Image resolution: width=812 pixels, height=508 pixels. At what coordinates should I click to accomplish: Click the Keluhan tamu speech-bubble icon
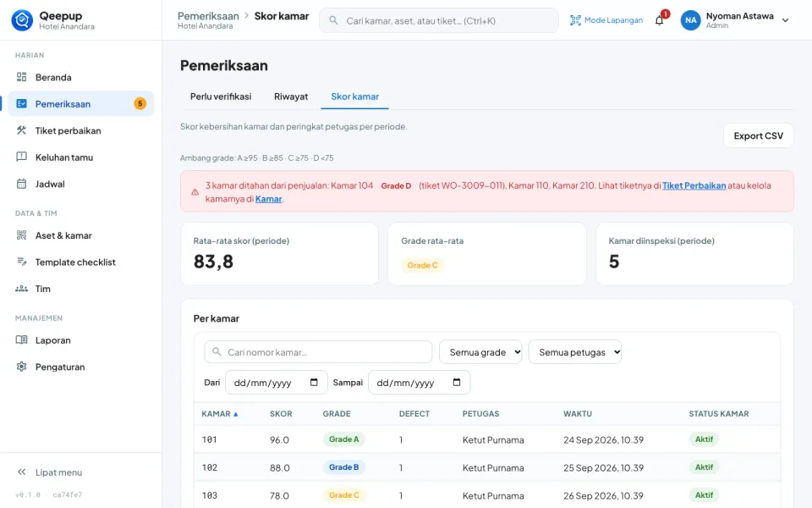click(21, 157)
